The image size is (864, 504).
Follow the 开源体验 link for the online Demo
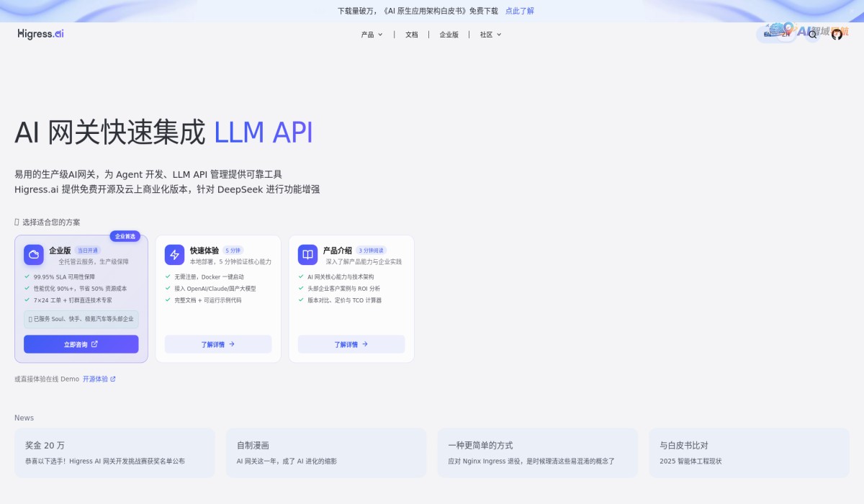pyautogui.click(x=96, y=378)
